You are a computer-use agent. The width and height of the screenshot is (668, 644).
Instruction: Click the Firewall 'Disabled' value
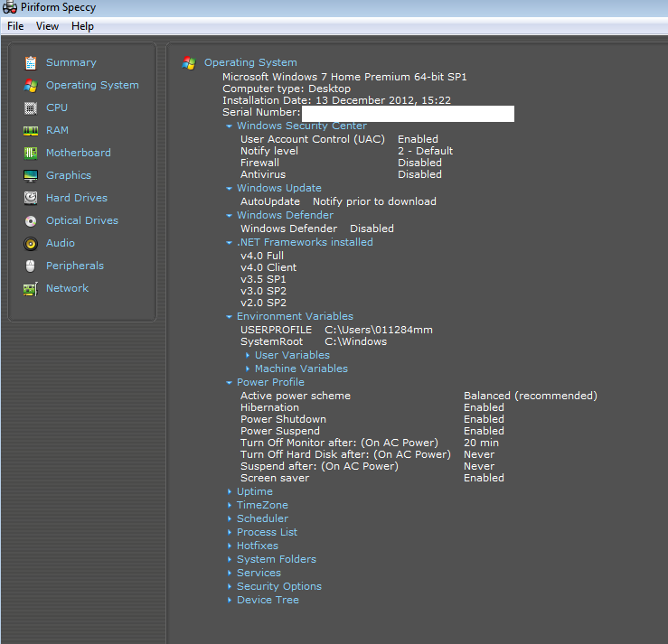tap(419, 163)
